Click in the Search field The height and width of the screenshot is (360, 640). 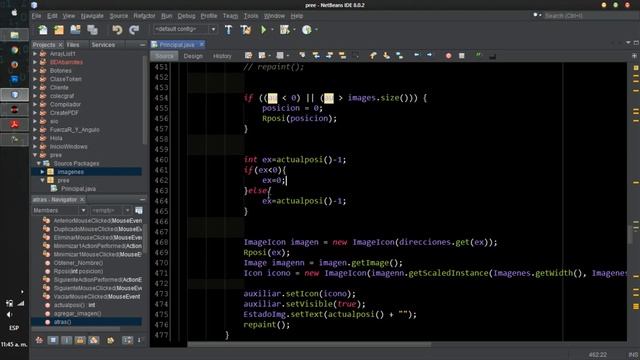pyautogui.click(x=591, y=16)
